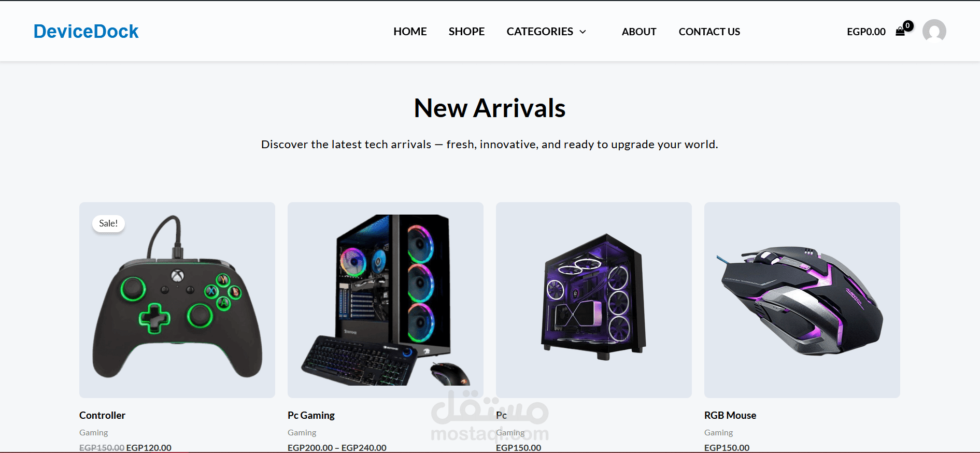Click the user account avatar icon
Viewport: 980px width, 453px height.
click(x=934, y=31)
